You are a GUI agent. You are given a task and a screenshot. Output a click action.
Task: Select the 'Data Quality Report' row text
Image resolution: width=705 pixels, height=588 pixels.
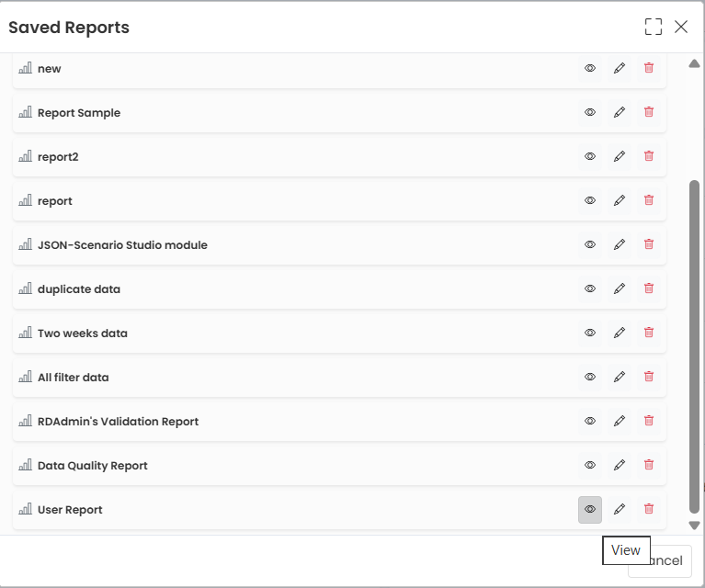pyautogui.click(x=93, y=465)
